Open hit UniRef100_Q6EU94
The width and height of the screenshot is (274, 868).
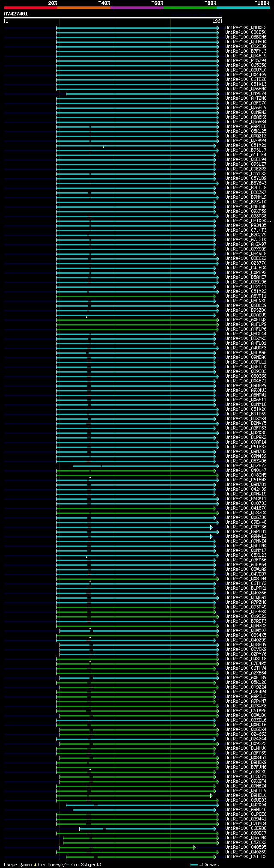point(246,160)
